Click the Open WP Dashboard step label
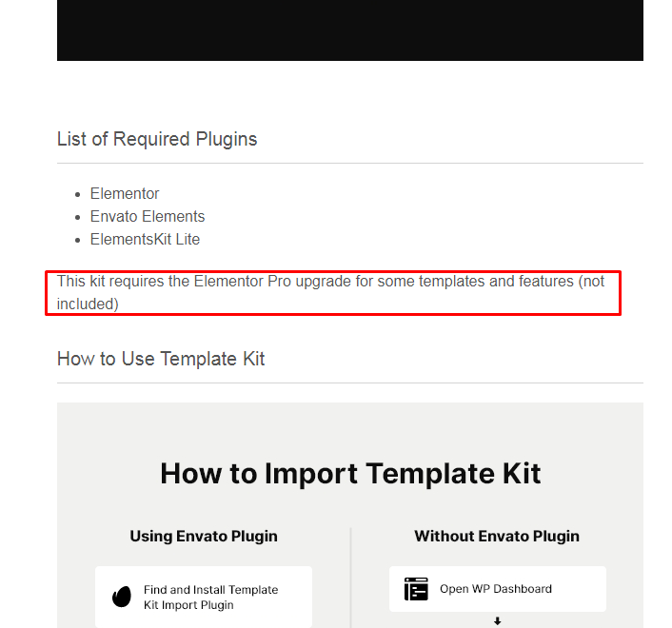The height and width of the screenshot is (628, 672). point(496,589)
